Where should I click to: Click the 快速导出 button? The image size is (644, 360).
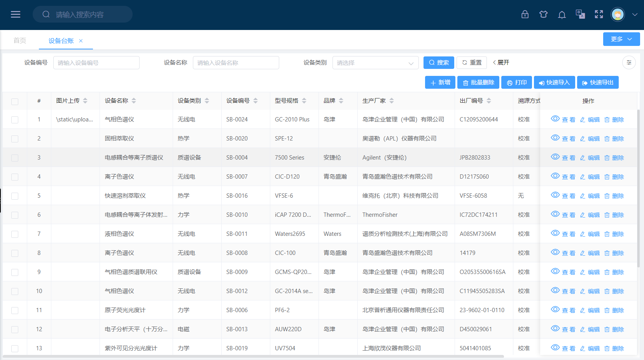click(x=598, y=83)
